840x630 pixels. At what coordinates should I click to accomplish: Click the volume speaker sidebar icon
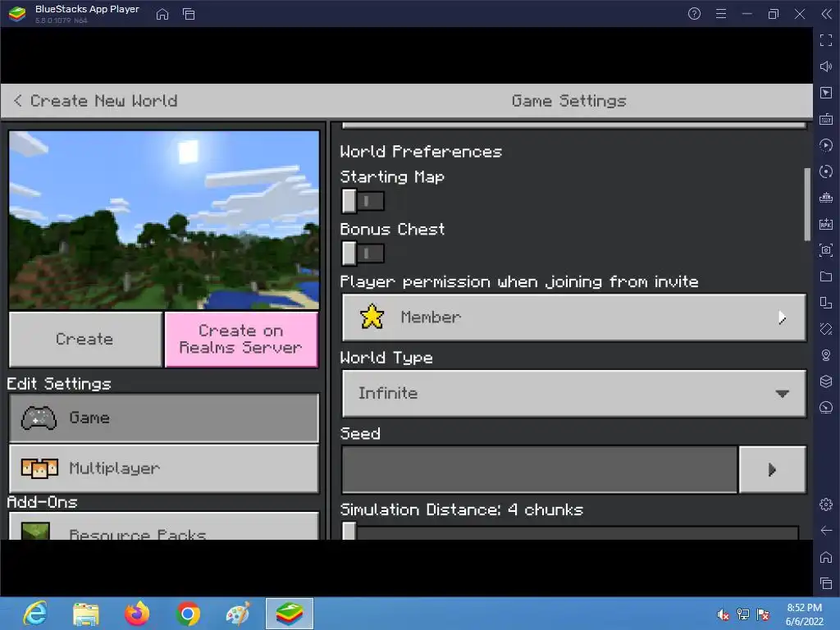826,66
